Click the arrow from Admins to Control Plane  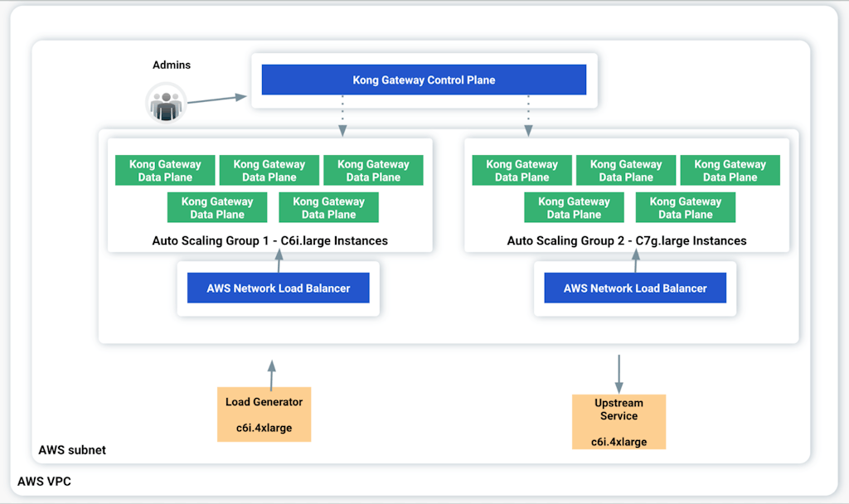pos(216,99)
